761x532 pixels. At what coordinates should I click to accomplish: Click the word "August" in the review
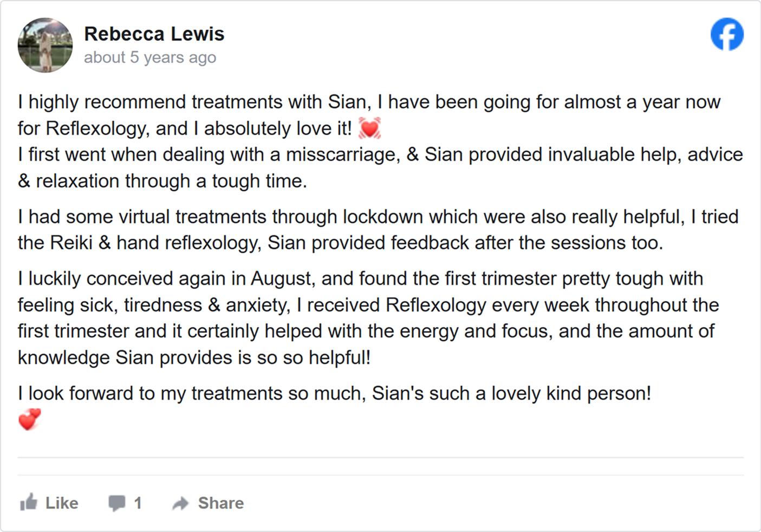pyautogui.click(x=282, y=278)
